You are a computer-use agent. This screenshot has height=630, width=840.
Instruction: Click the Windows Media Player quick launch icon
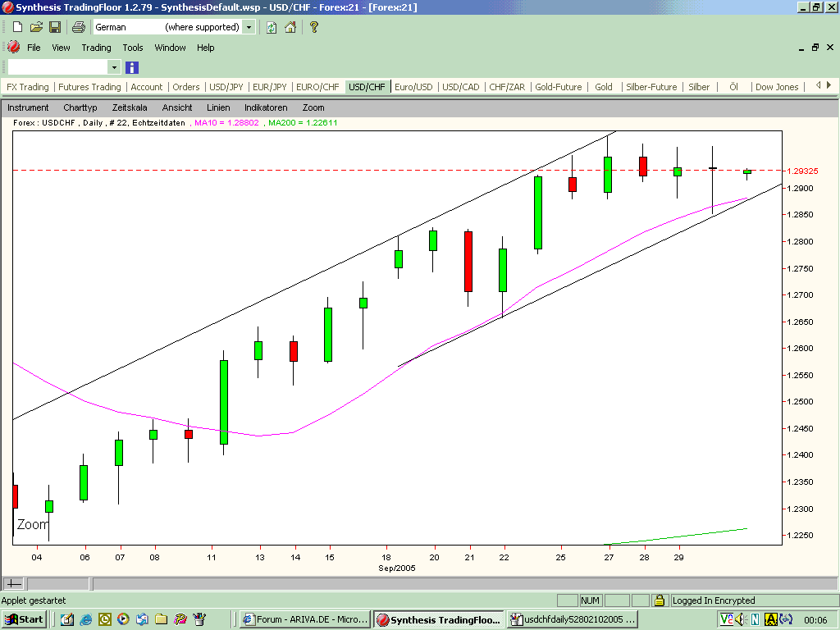point(123,619)
